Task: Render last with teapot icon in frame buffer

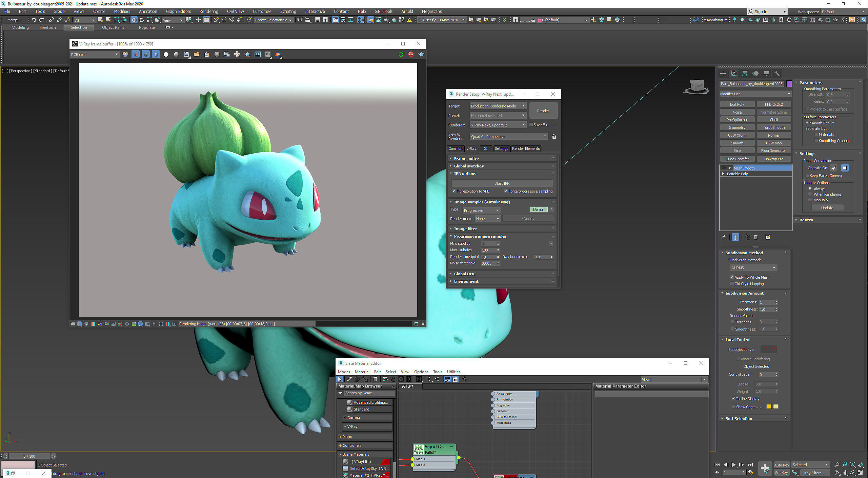Action: 421,54
